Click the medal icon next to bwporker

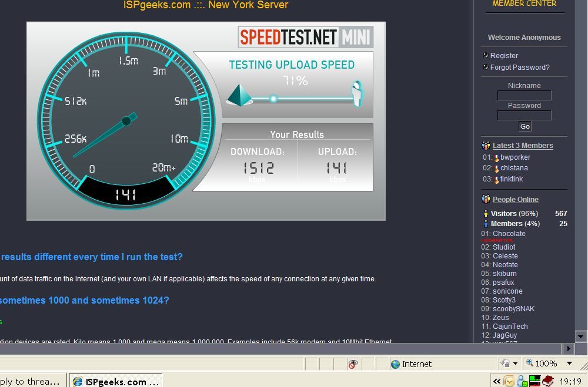tap(496, 158)
